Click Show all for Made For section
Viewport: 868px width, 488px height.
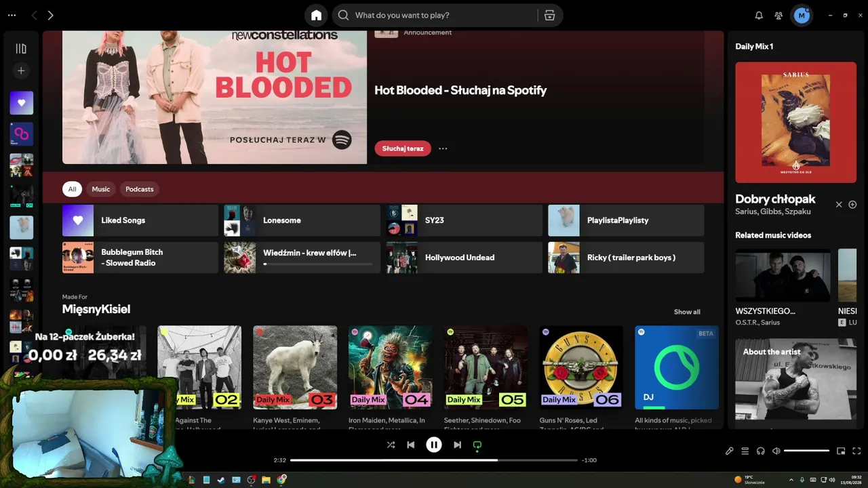[x=687, y=312]
